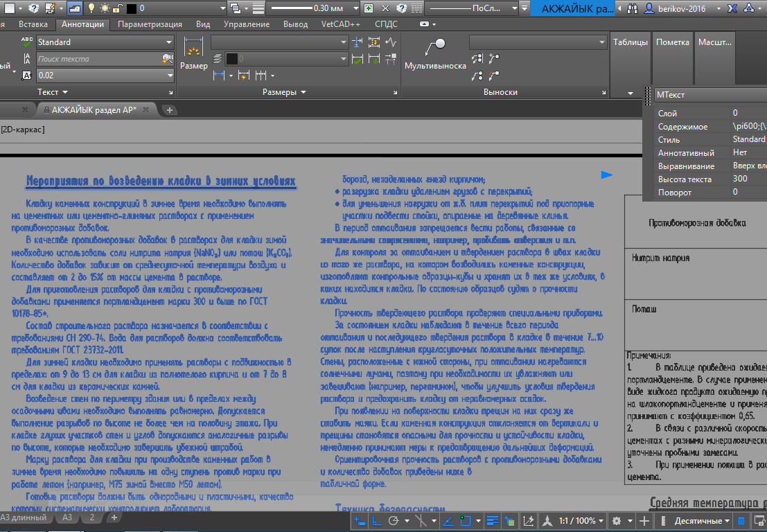Image resolution: width=767 pixels, height=532 pixels.
Task: Add a new drawing tab with plus button
Action: point(169,110)
